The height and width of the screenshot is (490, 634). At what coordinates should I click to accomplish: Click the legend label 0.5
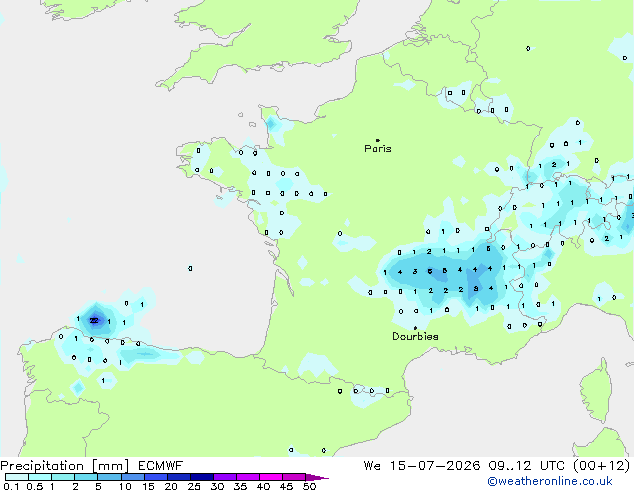click(x=35, y=486)
